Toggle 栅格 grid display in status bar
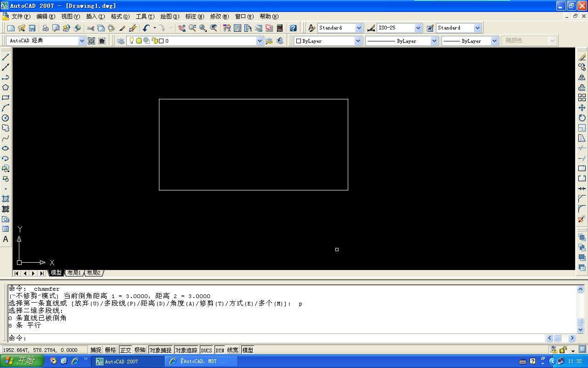 (111, 350)
